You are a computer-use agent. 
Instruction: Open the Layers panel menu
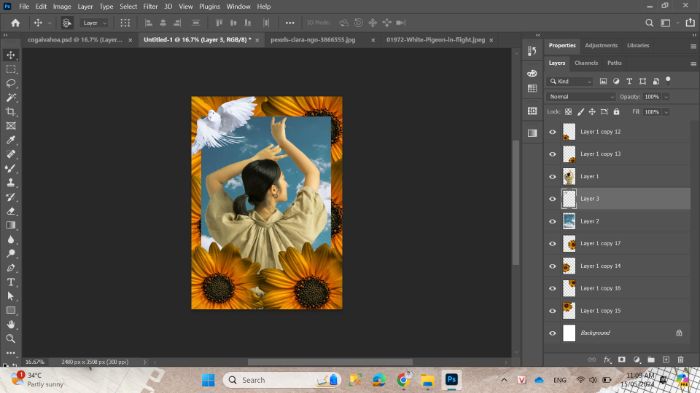coord(693,64)
